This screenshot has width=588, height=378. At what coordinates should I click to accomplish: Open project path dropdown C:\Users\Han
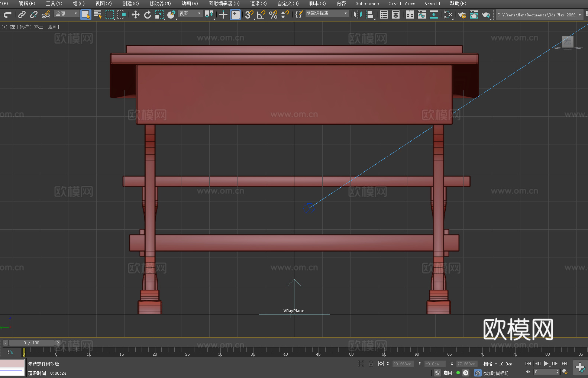coord(539,15)
